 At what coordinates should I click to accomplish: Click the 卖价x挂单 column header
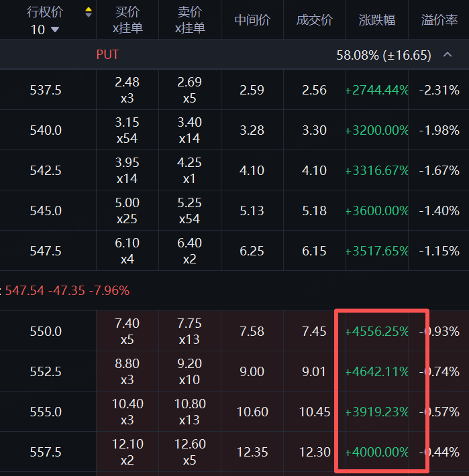(x=190, y=20)
